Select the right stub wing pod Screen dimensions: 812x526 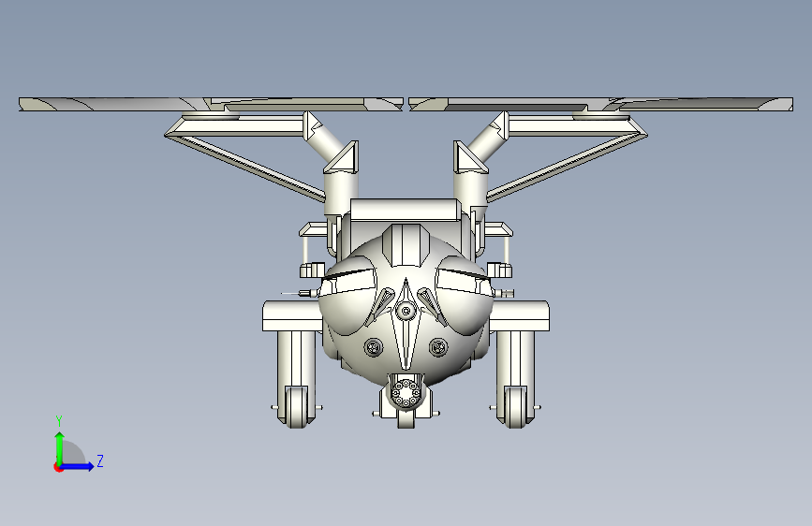[520, 315]
